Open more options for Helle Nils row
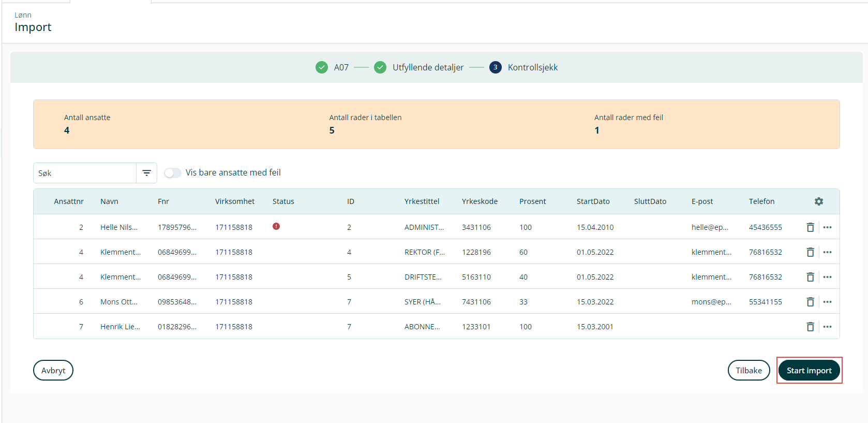Screen dimensions: 868x423 828,227
